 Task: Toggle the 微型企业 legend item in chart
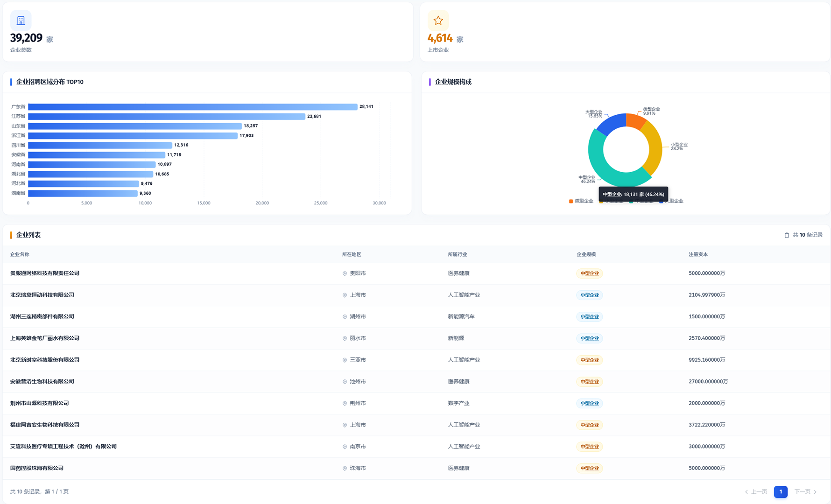coord(581,201)
